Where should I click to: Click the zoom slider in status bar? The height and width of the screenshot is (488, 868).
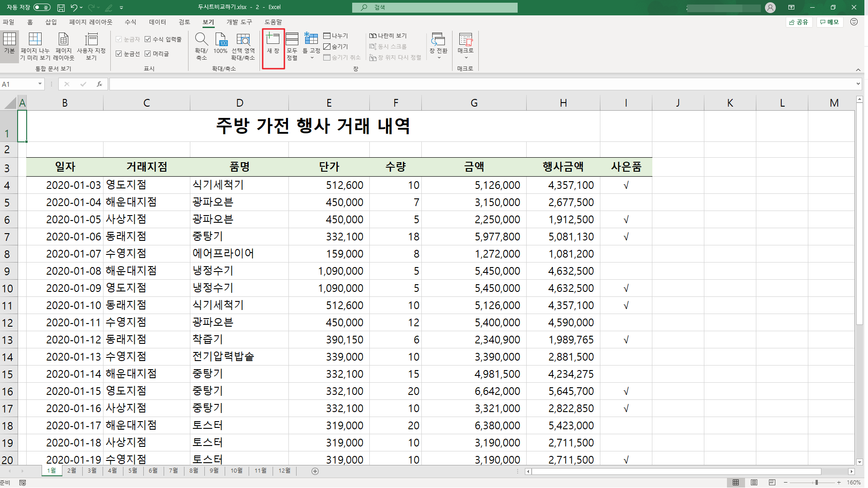pyautogui.click(x=816, y=483)
